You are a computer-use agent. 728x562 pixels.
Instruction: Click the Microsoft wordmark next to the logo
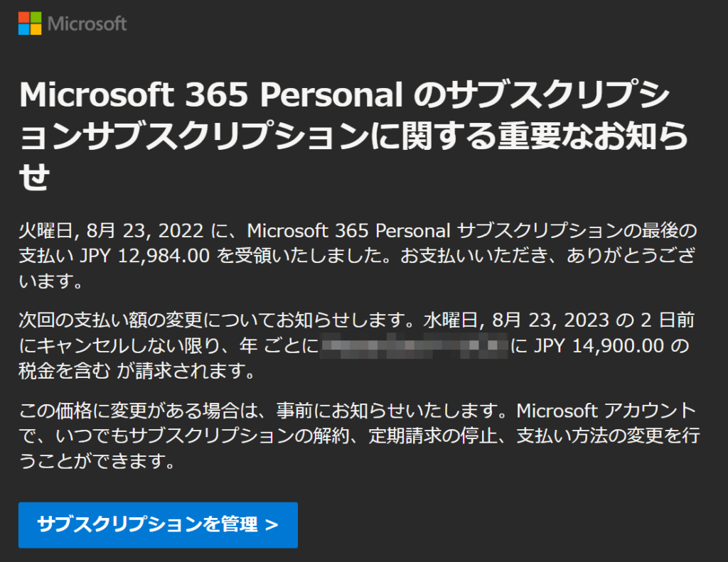point(87,23)
